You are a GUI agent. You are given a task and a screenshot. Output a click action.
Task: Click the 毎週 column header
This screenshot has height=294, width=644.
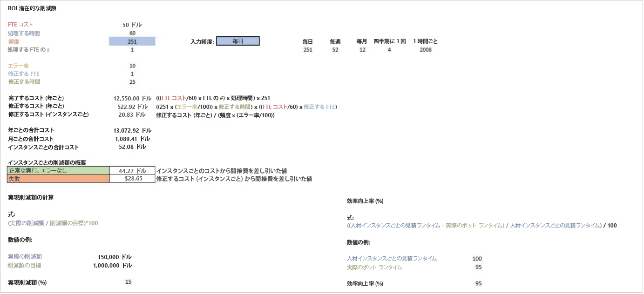(x=335, y=42)
